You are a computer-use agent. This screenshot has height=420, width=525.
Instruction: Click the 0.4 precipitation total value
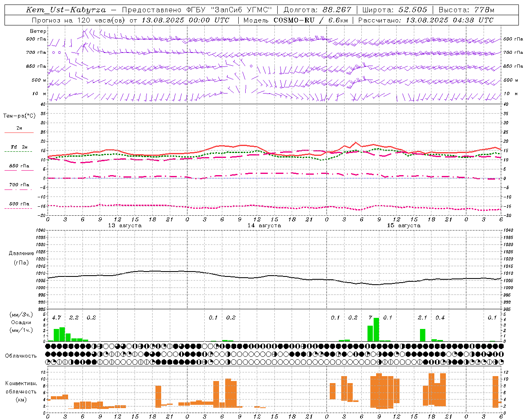coord(440,317)
